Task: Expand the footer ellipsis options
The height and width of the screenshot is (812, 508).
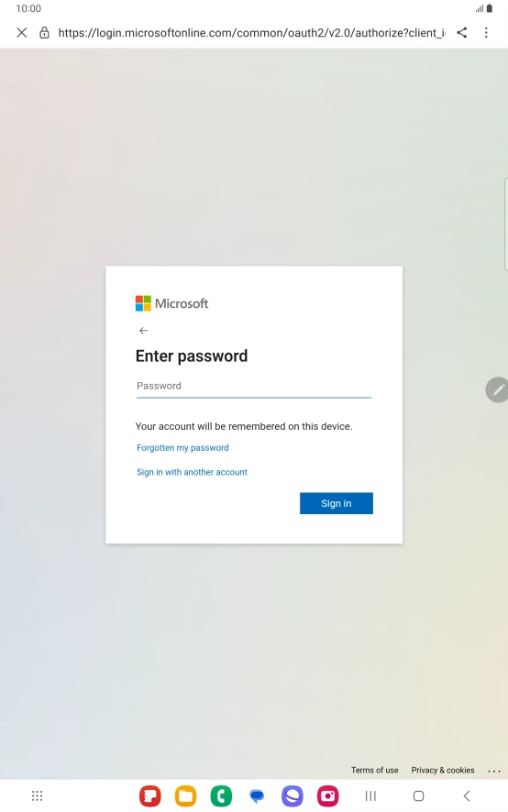Action: [494, 771]
